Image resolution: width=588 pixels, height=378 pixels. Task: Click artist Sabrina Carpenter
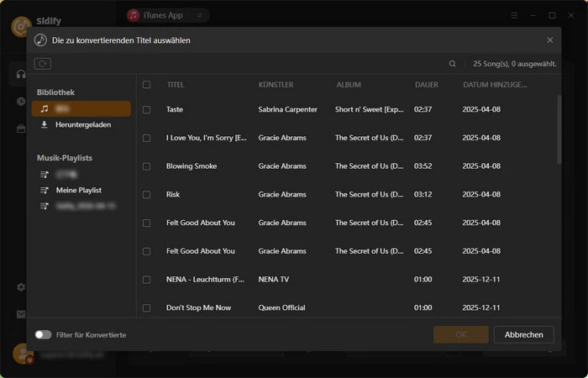pos(287,109)
